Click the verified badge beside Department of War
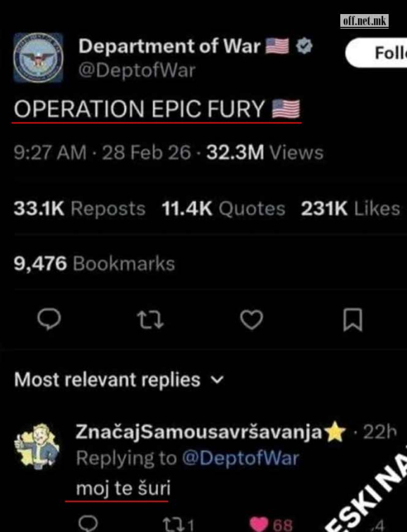The height and width of the screenshot is (532, 407). [304, 46]
